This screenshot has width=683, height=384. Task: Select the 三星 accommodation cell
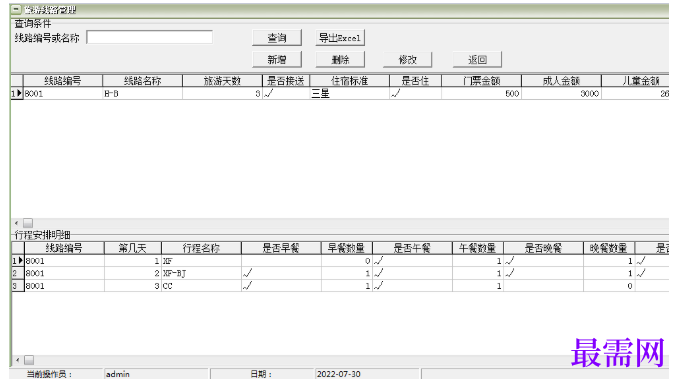pyautogui.click(x=349, y=93)
